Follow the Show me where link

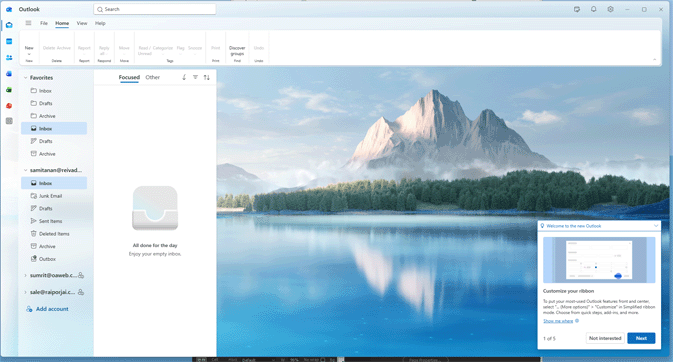[558, 321]
